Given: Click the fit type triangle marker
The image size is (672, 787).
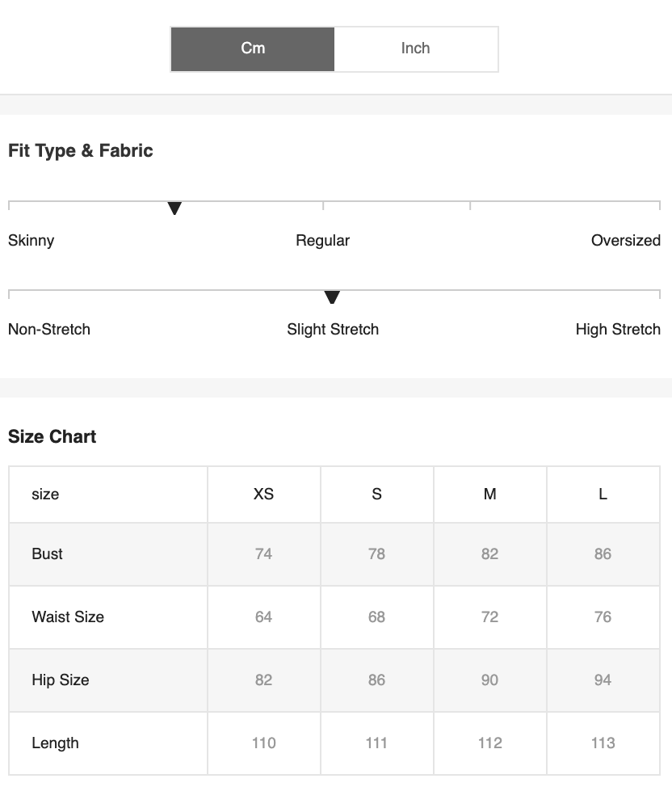Looking at the screenshot, I should coord(174,208).
